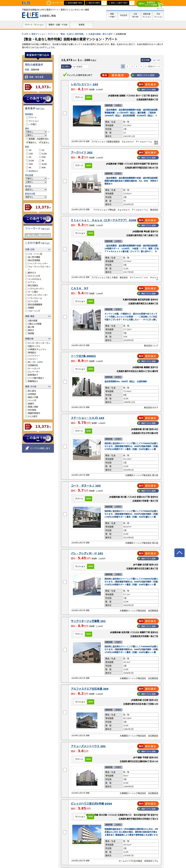Open Eternal Aqua 0206 listing link
The width and height of the screenshot is (186, 868).
pos(104,220)
